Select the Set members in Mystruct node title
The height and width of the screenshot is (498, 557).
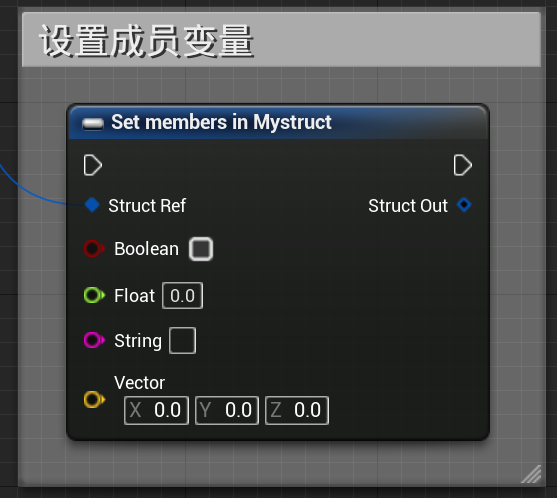pos(221,123)
